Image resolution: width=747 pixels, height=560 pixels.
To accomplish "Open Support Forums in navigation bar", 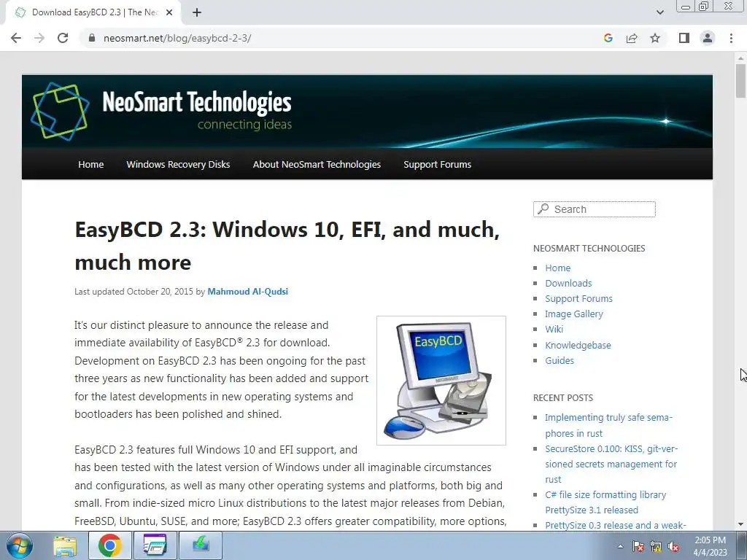I will click(x=438, y=164).
